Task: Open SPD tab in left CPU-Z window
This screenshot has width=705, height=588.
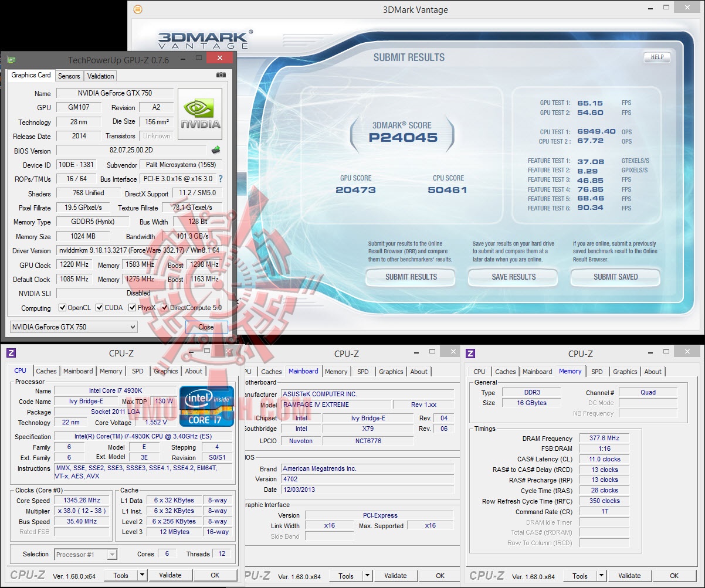Action: tap(138, 371)
